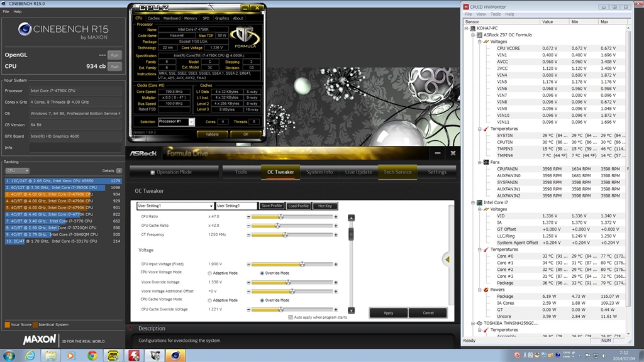Click the plus icon for GT Frequency
Viewport: 644px width, 362px height.
[336, 234]
